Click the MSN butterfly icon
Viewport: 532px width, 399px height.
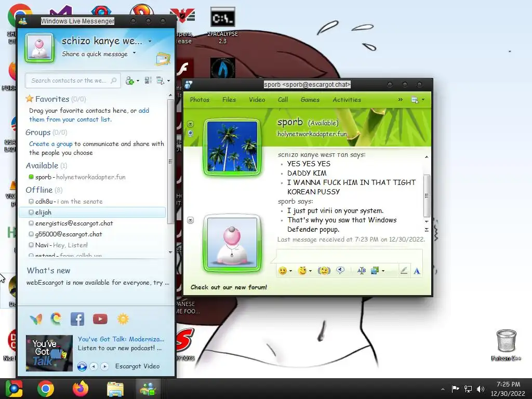36,319
